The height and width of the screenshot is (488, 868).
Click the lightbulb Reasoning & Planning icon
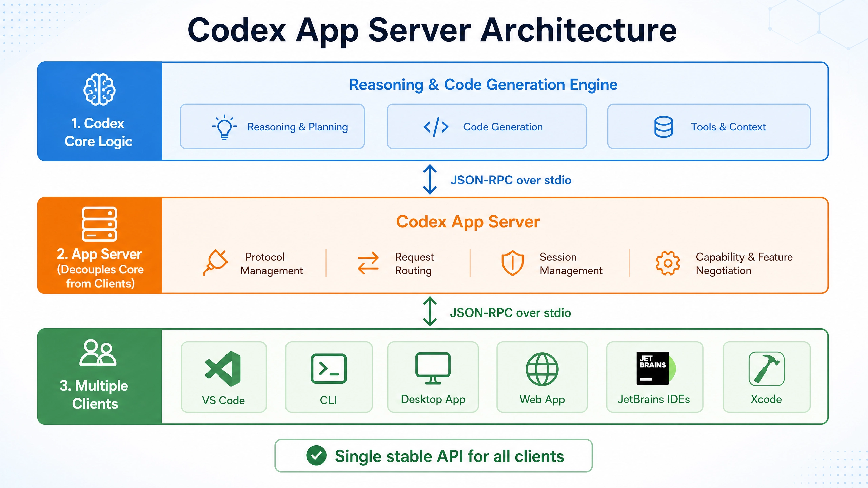pyautogui.click(x=224, y=127)
